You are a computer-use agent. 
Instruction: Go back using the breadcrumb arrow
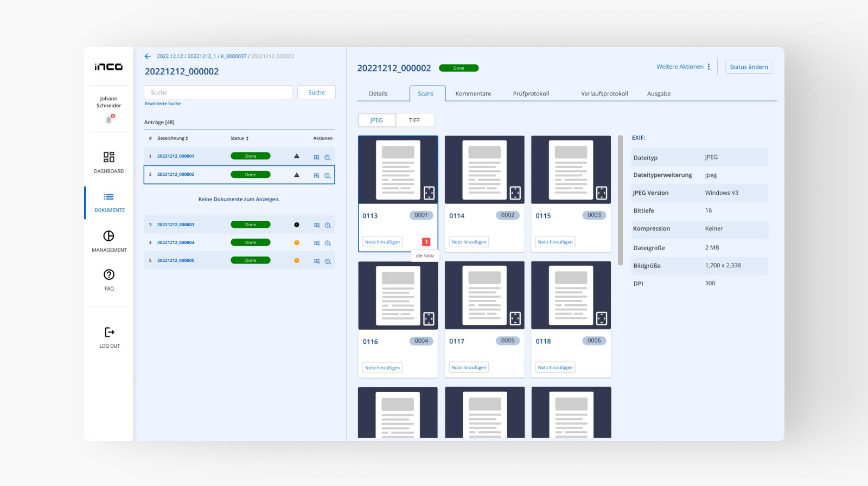pos(148,56)
